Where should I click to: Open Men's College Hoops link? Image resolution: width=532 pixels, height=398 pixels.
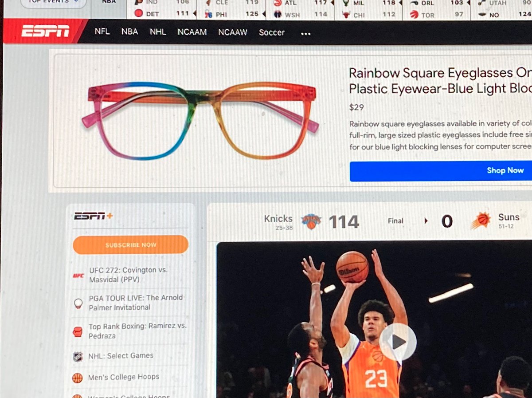click(x=123, y=377)
